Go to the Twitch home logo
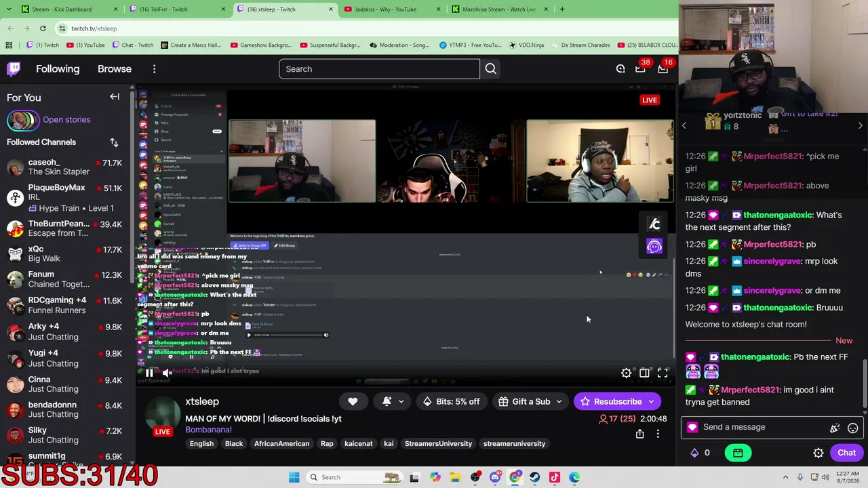 (x=14, y=68)
